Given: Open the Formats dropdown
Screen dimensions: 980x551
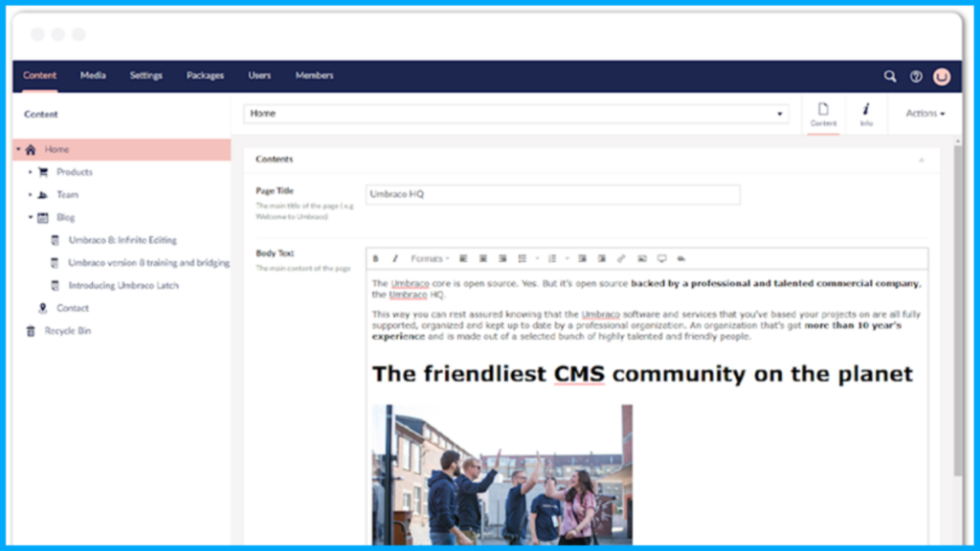Looking at the screenshot, I should 430,258.
